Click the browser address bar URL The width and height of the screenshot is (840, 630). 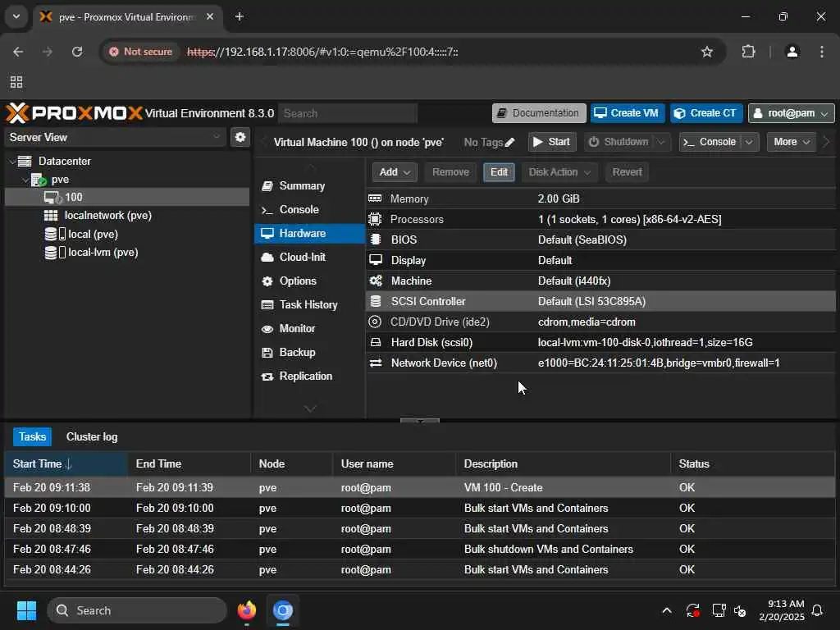(322, 52)
